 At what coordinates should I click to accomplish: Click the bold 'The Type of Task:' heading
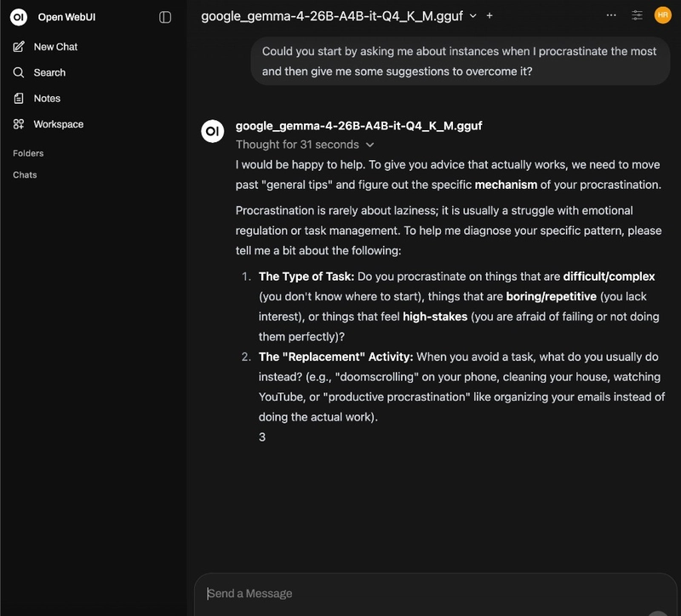(306, 277)
